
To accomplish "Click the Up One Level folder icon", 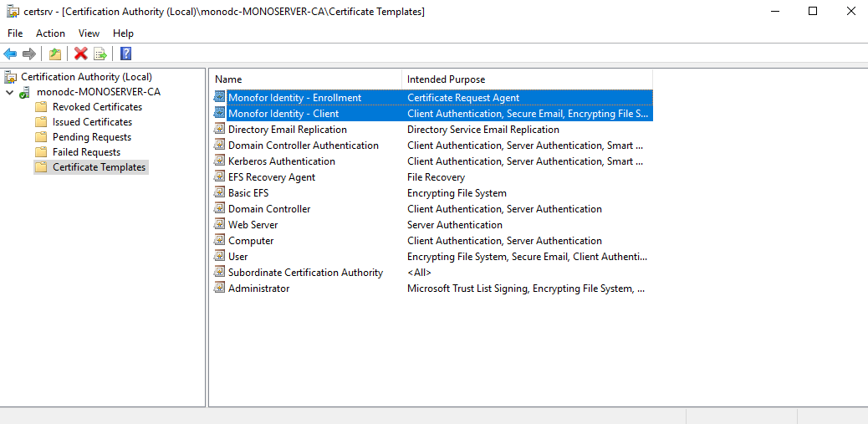I will [55, 54].
